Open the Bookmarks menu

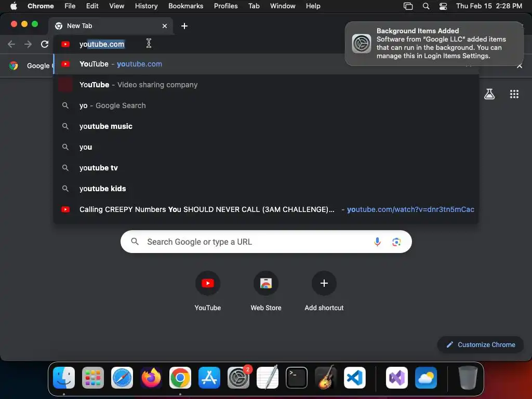click(x=186, y=6)
